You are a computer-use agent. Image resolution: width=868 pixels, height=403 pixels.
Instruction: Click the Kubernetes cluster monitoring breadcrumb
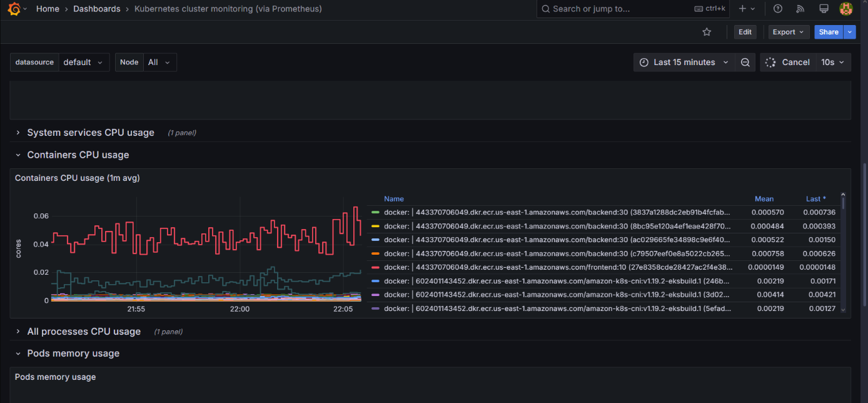tap(228, 9)
